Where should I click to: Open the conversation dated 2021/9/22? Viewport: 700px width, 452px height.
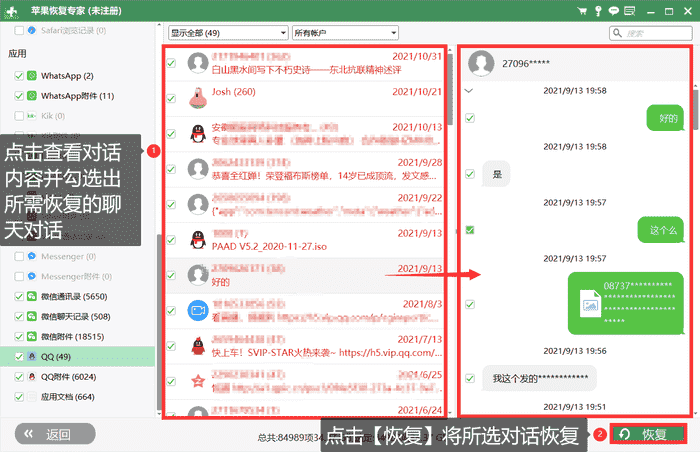[304, 205]
